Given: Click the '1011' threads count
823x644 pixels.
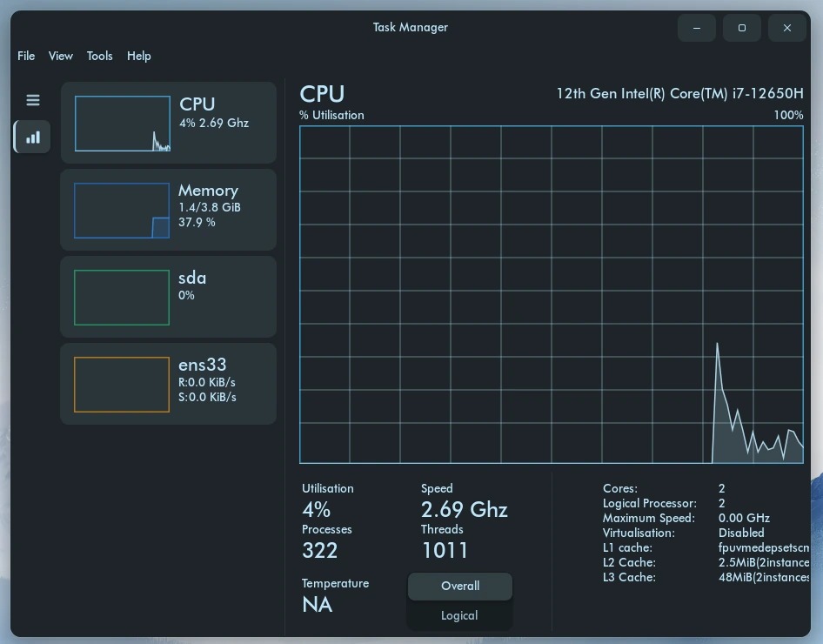Looking at the screenshot, I should coord(445,551).
